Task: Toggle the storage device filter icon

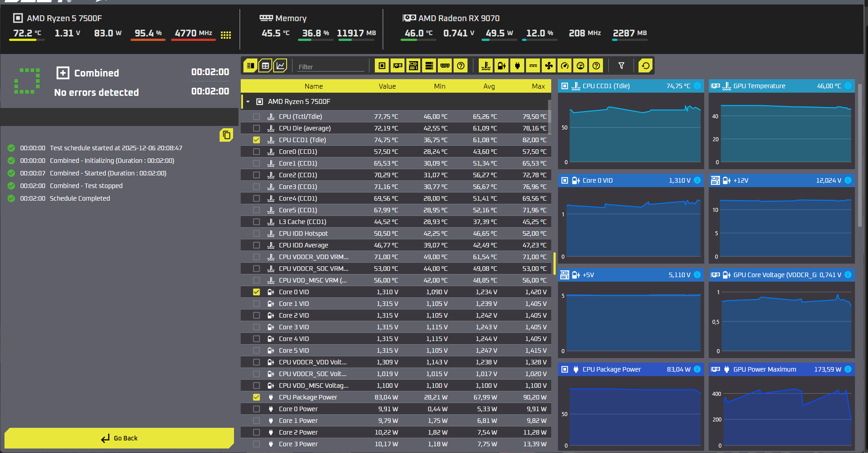Action: (x=429, y=66)
